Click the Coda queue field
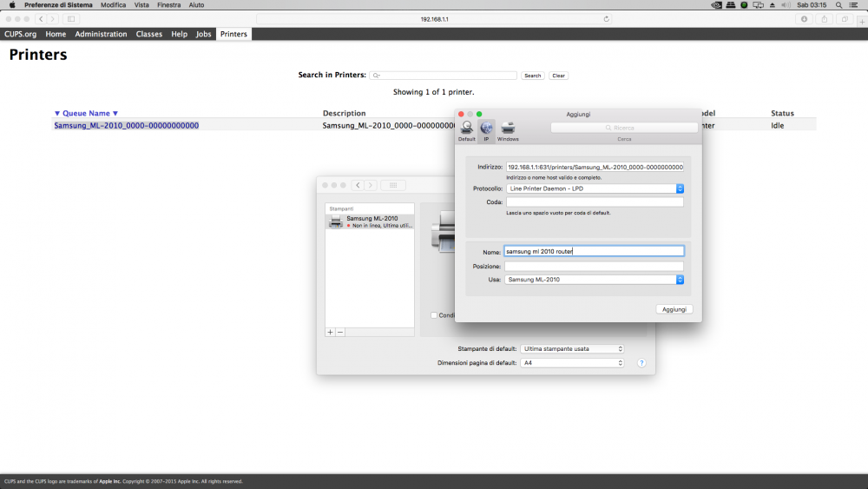 [x=595, y=202]
